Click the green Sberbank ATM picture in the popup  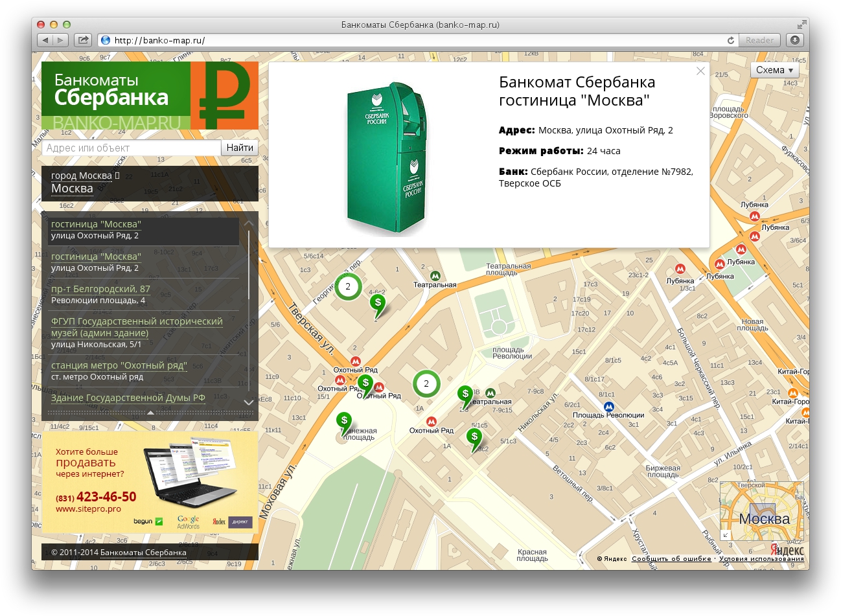tap(386, 158)
